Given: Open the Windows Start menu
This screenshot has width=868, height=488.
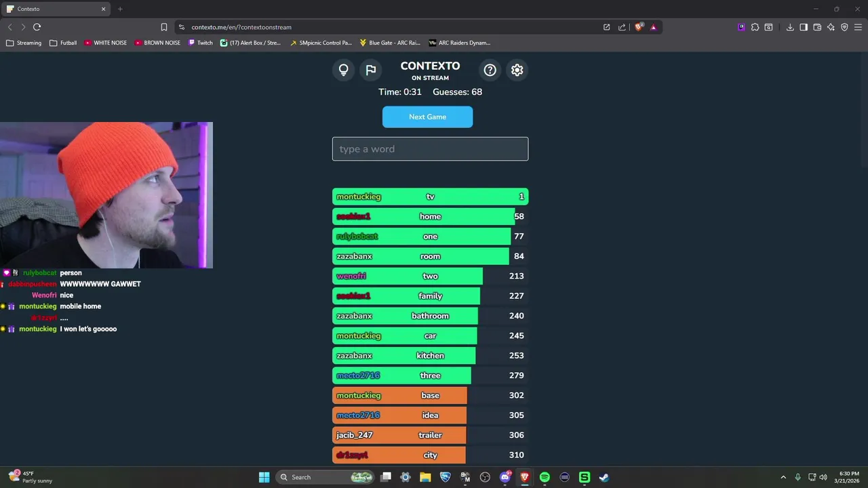Looking at the screenshot, I should 264,477.
